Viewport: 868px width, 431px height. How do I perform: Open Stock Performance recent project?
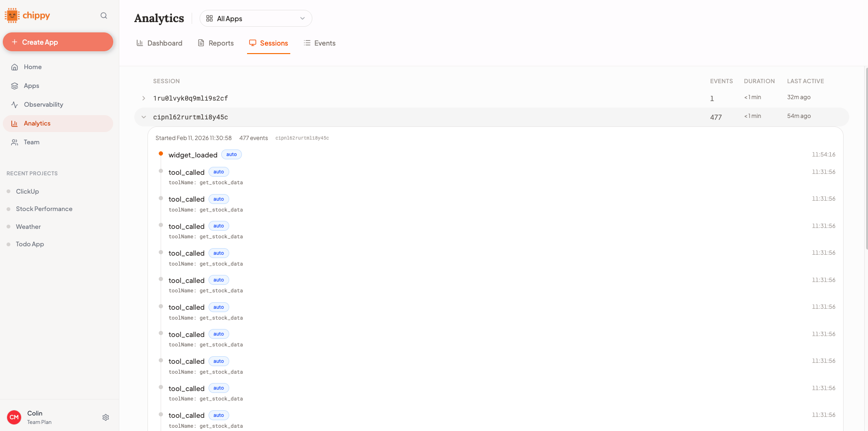coord(44,209)
